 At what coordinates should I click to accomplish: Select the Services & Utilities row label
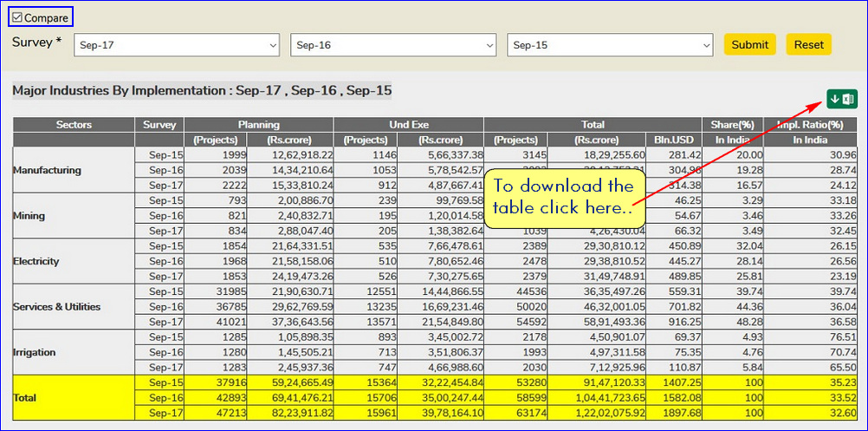click(x=56, y=307)
